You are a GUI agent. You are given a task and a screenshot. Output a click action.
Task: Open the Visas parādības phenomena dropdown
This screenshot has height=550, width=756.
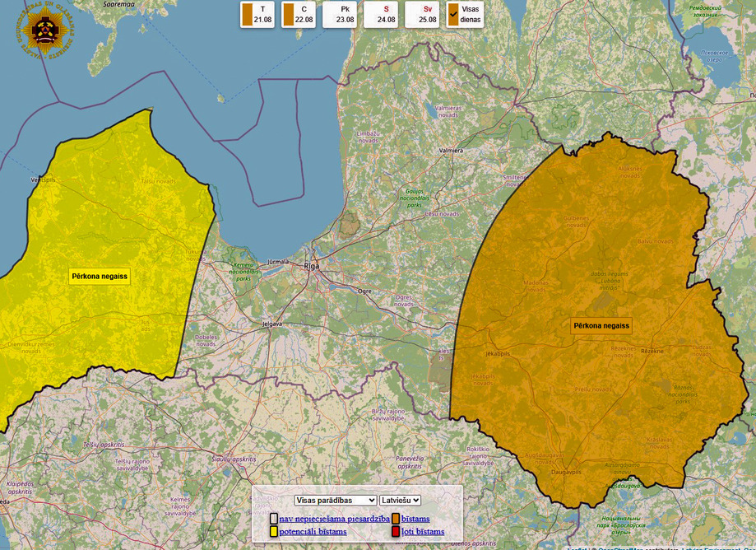click(x=335, y=500)
